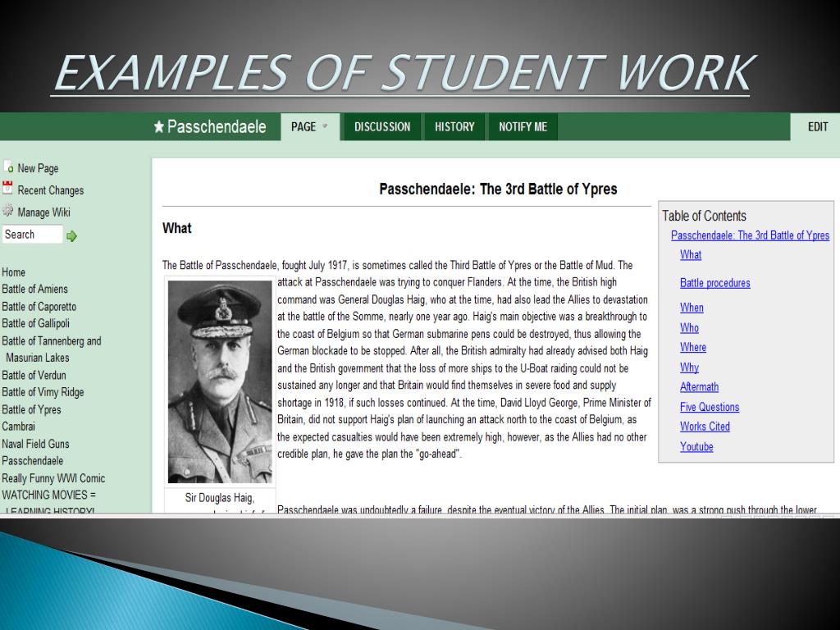Click the NOTIFY ME tab
This screenshot has height=630, width=840.
click(523, 127)
